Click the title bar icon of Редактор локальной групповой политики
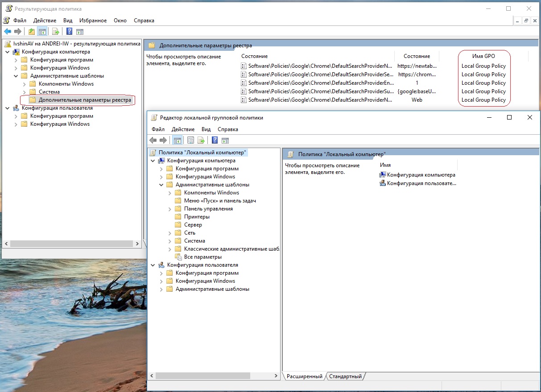 (154, 118)
